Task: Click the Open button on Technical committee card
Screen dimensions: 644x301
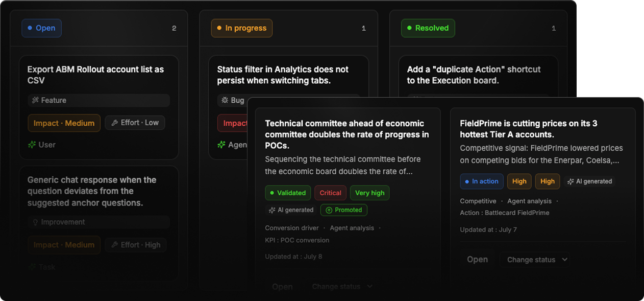Action: pyautogui.click(x=282, y=287)
